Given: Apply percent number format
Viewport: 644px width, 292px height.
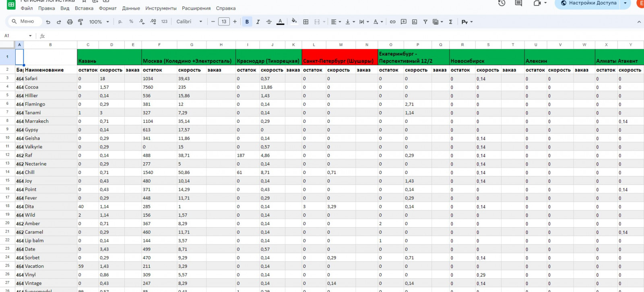Looking at the screenshot, I should click(x=131, y=22).
